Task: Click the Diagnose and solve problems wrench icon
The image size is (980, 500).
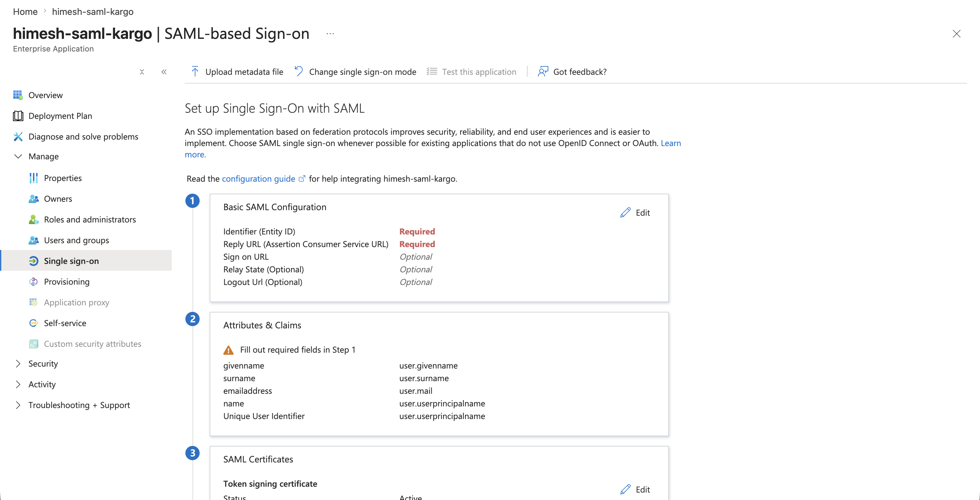Action: pyautogui.click(x=18, y=137)
